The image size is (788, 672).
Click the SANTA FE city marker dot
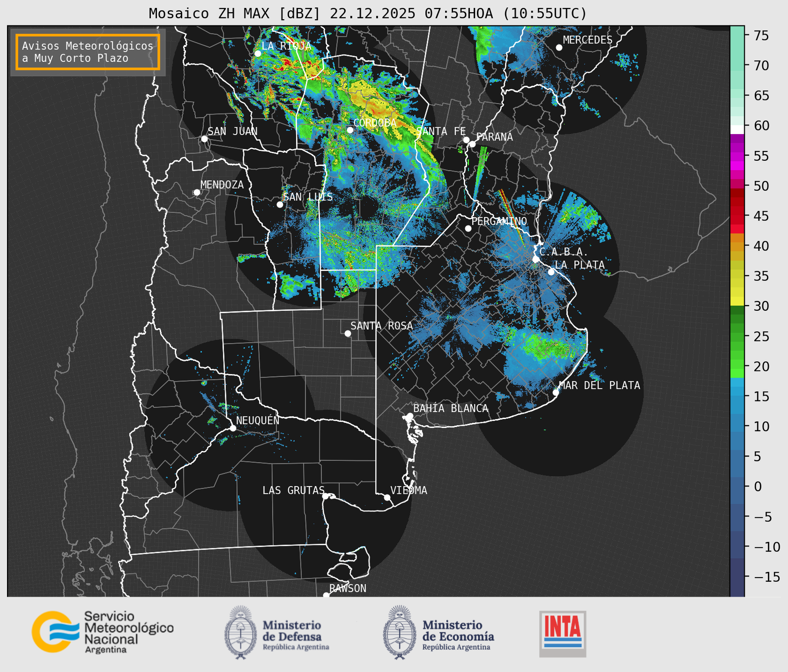point(466,140)
